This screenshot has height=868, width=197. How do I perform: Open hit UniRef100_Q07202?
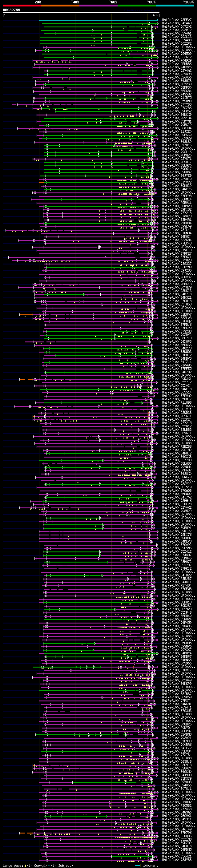[x=177, y=26]
